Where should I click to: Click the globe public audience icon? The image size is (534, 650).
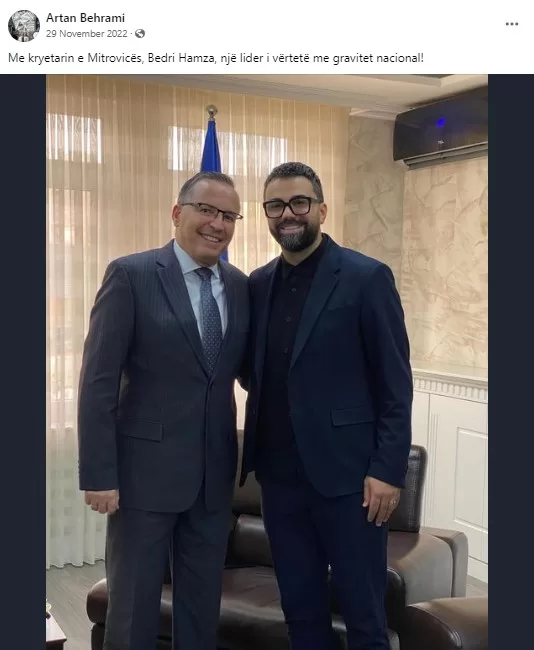point(140,34)
